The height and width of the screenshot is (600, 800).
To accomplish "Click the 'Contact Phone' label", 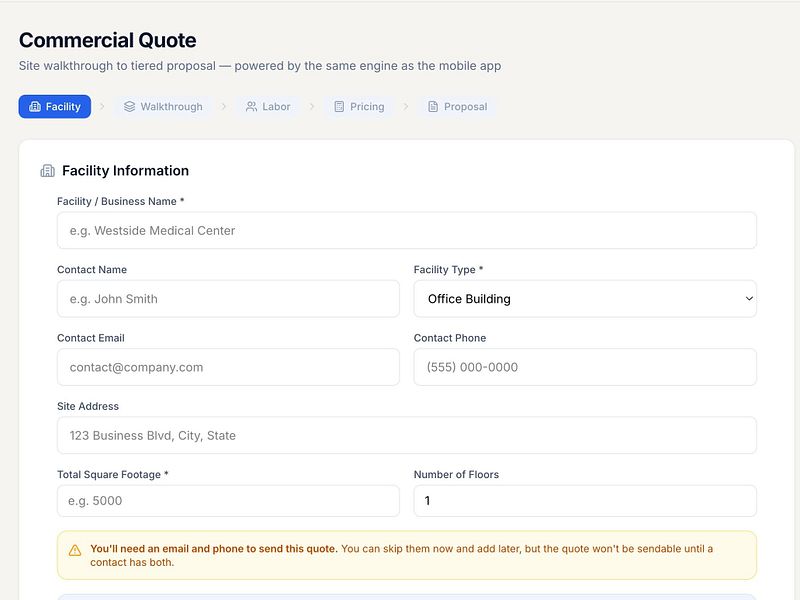I will [x=449, y=338].
